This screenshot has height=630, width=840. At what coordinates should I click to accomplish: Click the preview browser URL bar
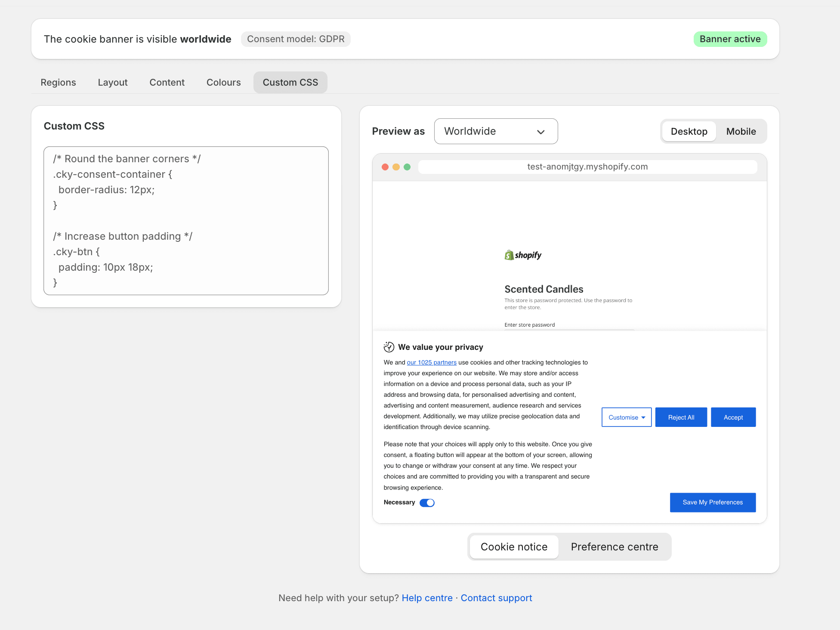587,167
